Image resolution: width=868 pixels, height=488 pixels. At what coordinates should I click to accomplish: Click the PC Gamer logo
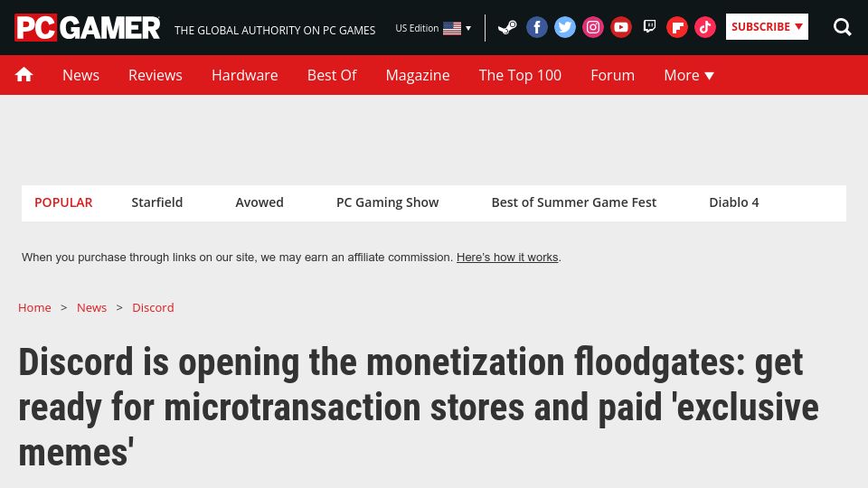click(88, 28)
